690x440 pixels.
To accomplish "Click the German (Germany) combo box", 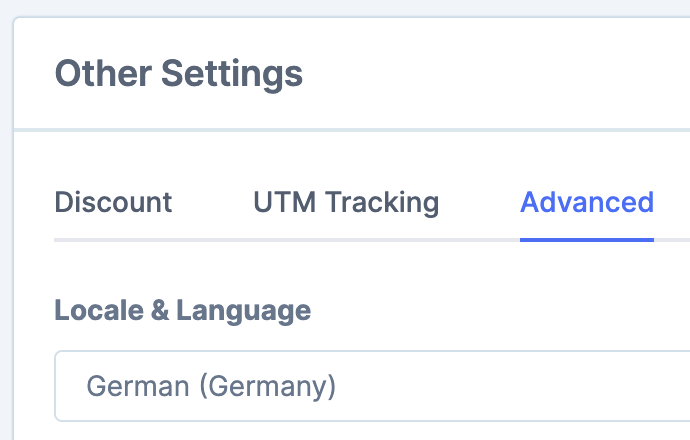I will [371, 386].
